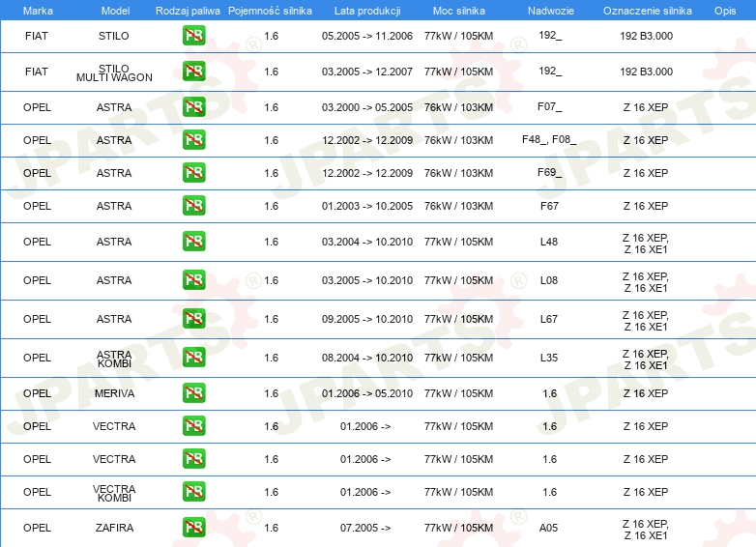Select the model cell ASTRA KOMBI
Screen dimensions: 756x547
(114, 360)
